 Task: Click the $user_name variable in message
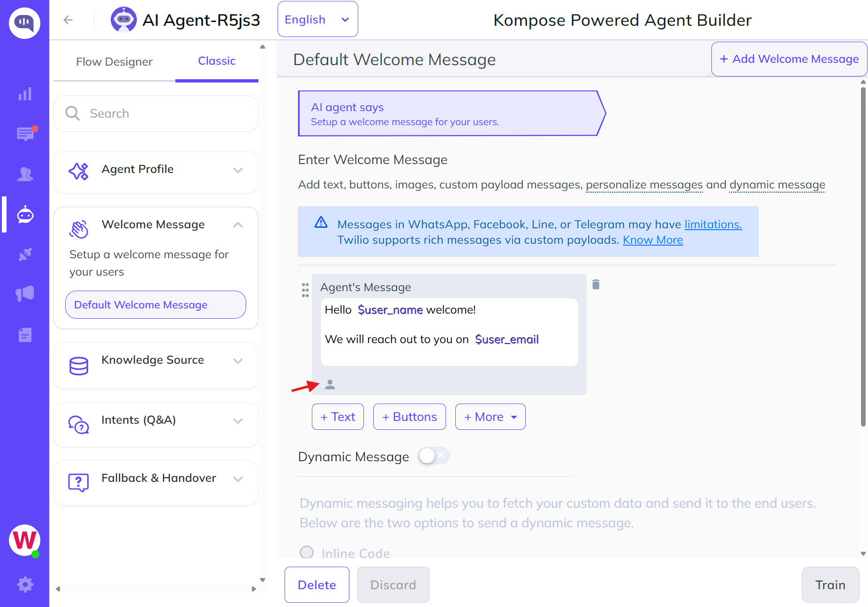390,310
